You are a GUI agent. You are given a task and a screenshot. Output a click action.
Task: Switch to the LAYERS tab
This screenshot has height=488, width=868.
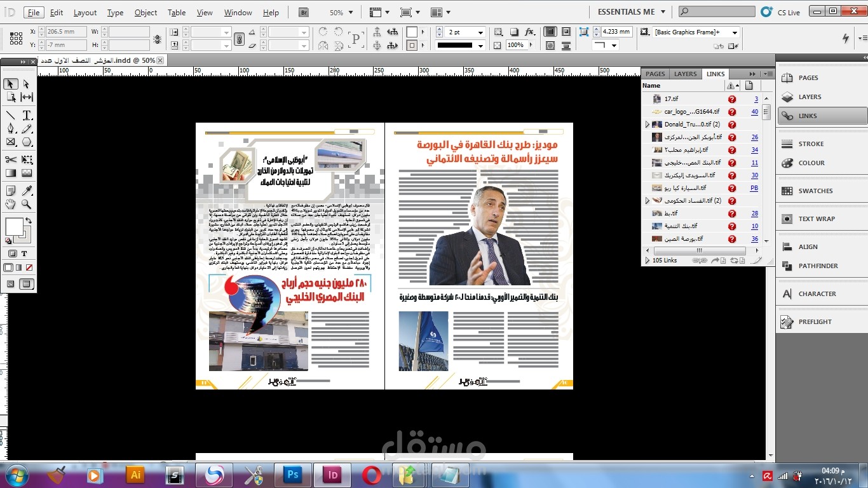(685, 74)
